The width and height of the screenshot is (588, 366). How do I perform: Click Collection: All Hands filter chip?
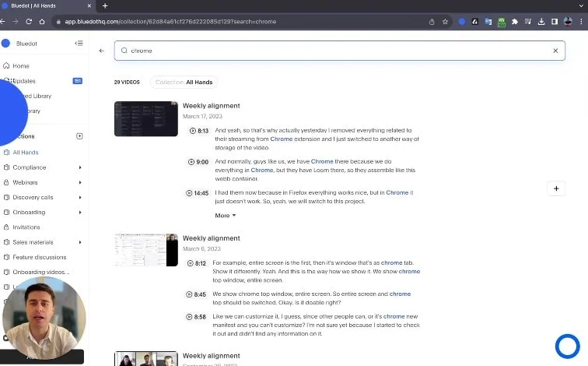click(x=184, y=83)
